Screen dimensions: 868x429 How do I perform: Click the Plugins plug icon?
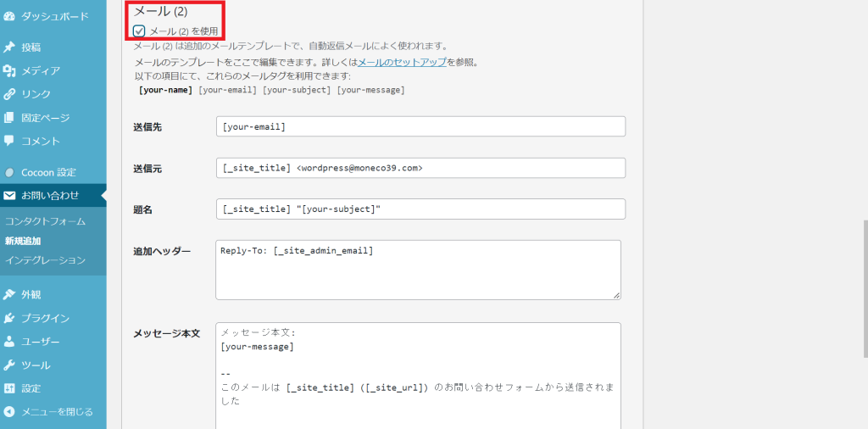(9, 318)
